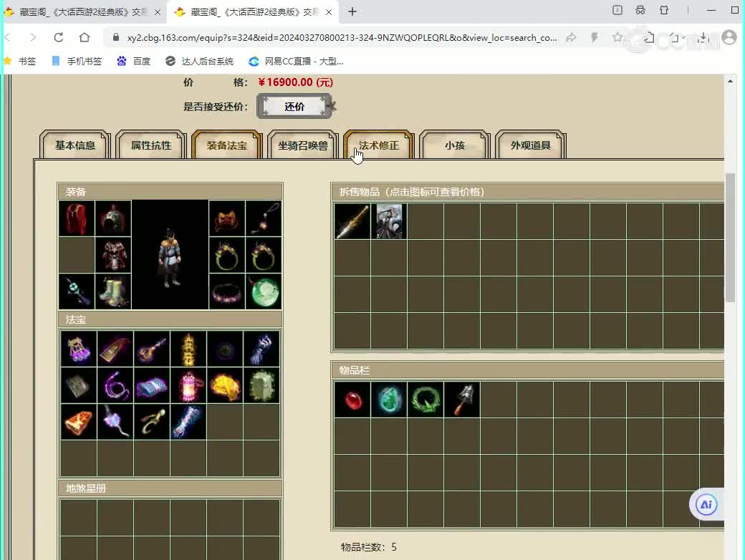The image size is (745, 560).
Task: Click the golden cloud 法宝 icon
Action: [225, 385]
